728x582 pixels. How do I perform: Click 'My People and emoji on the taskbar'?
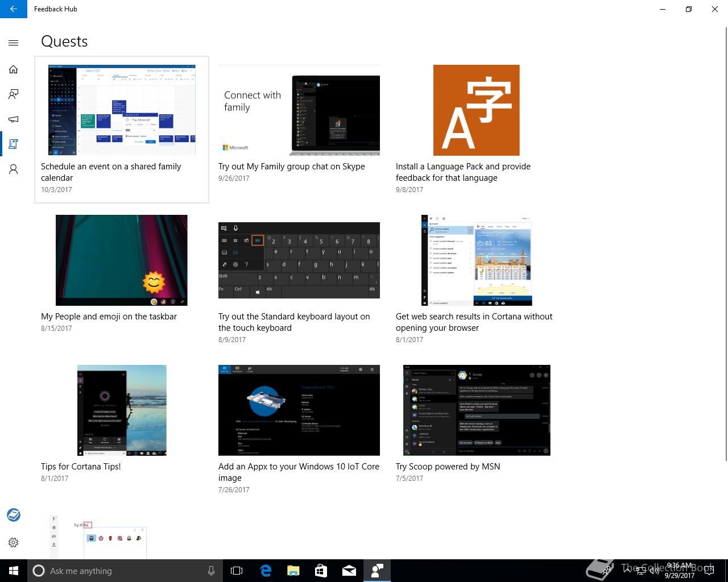[109, 317]
